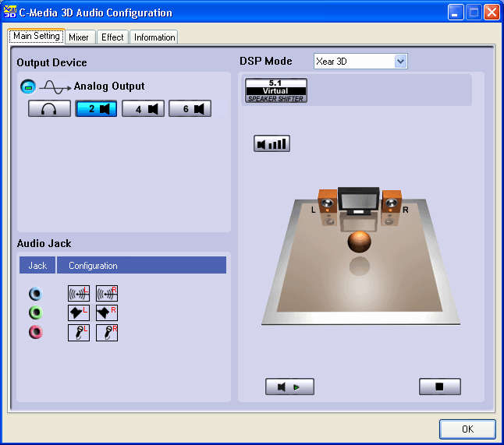Click the Jack column header
The width and height of the screenshot is (504, 445).
[37, 265]
